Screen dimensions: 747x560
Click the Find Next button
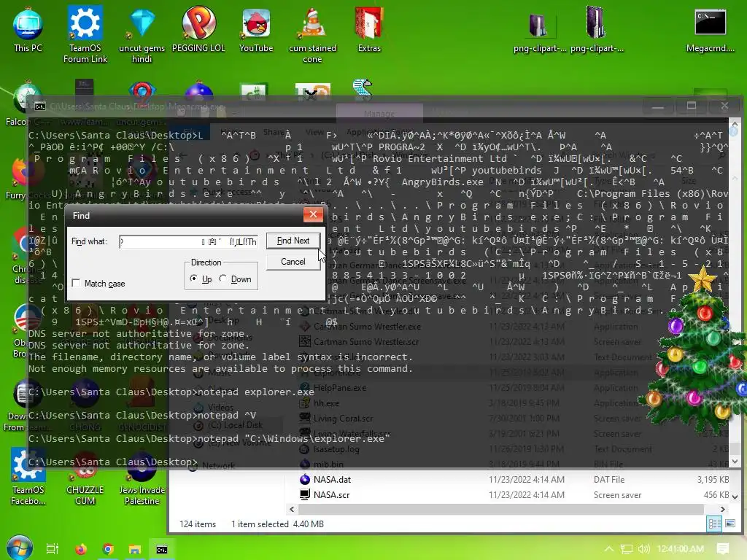tap(293, 241)
